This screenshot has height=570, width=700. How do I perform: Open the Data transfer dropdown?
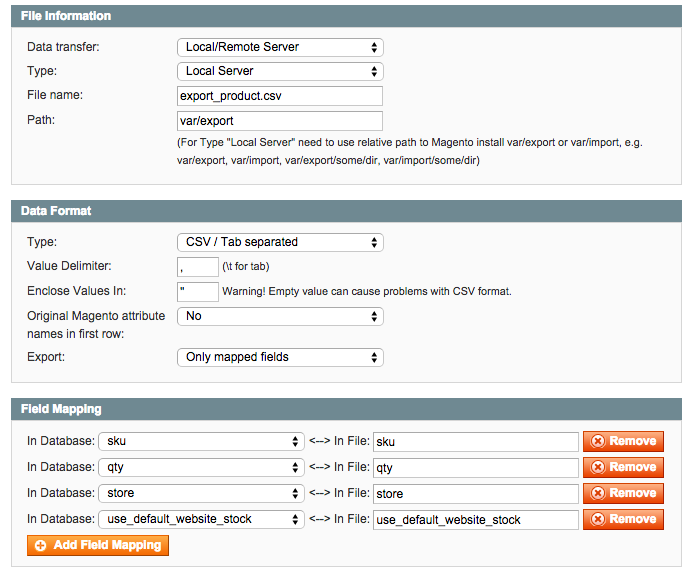click(280, 47)
